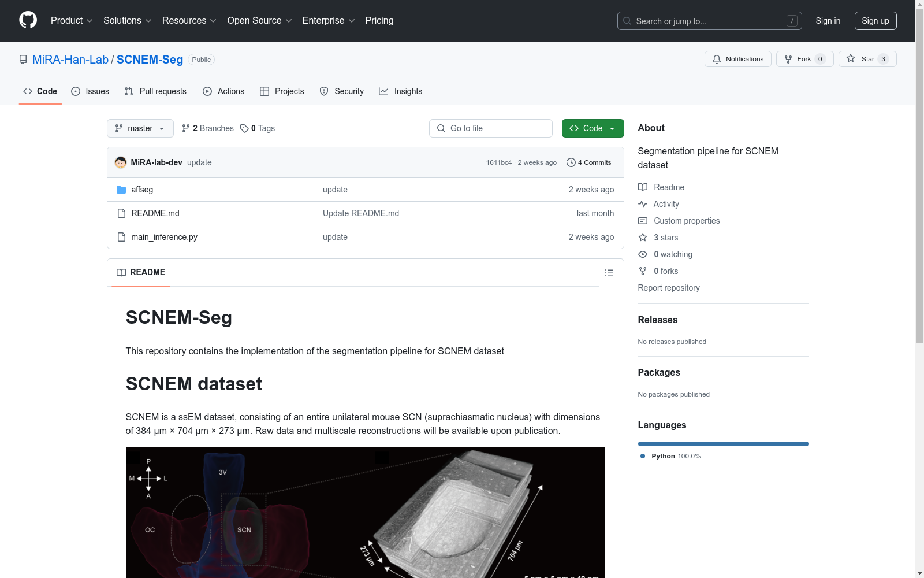Click the bell icon in Notifications
This screenshot has width=924, height=578.
coord(717,59)
